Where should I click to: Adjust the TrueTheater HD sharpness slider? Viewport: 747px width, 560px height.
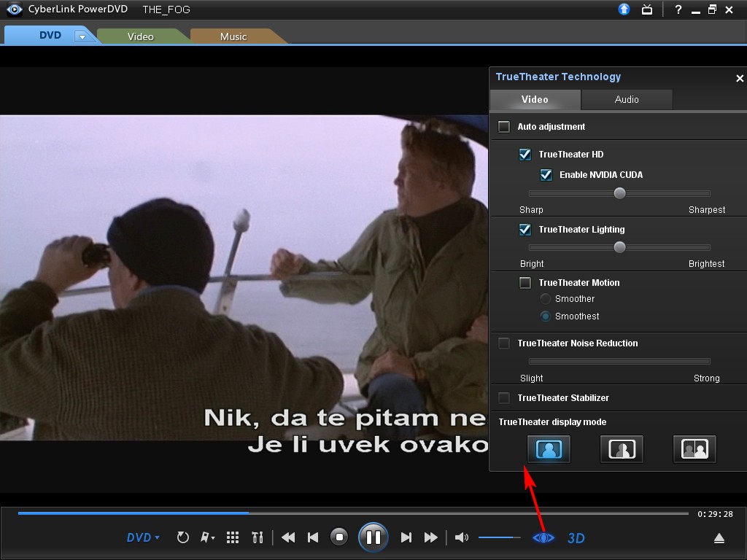pos(619,193)
